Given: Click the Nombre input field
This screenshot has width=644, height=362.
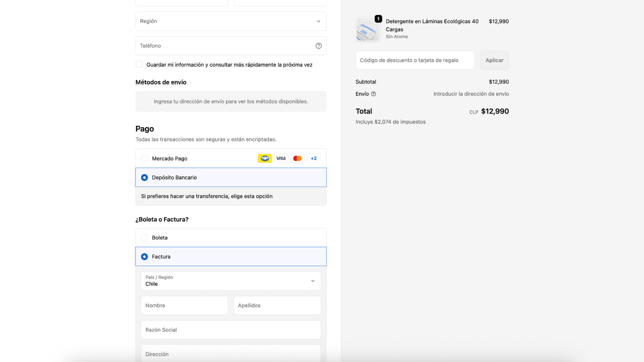Looking at the screenshot, I should pyautogui.click(x=184, y=305).
